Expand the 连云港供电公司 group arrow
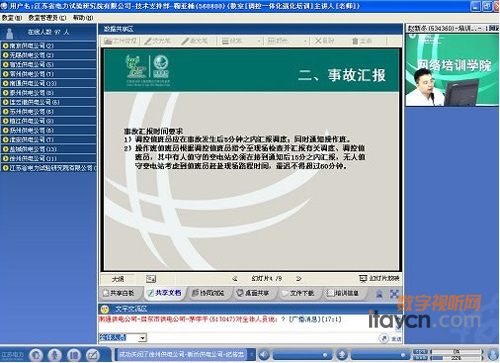 (5, 102)
